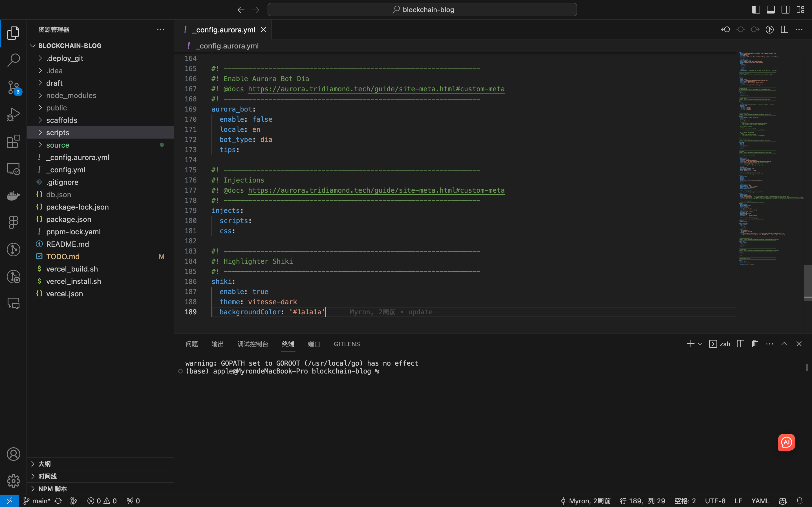
Task: Toggle the panel visibility icon
Action: [770, 9]
